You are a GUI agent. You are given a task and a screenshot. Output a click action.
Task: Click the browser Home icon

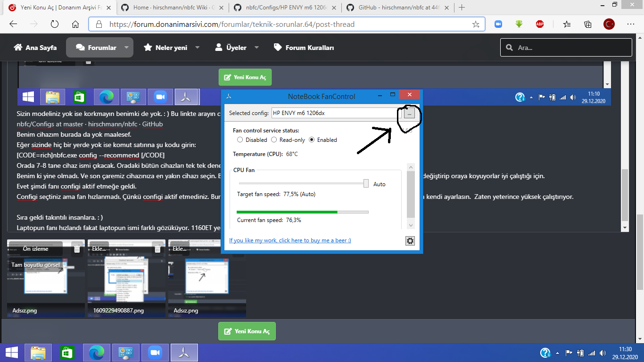point(75,25)
